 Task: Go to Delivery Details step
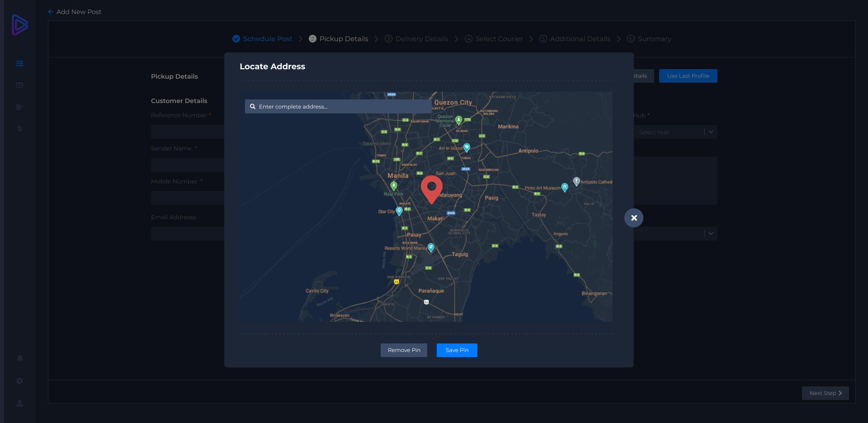point(416,39)
